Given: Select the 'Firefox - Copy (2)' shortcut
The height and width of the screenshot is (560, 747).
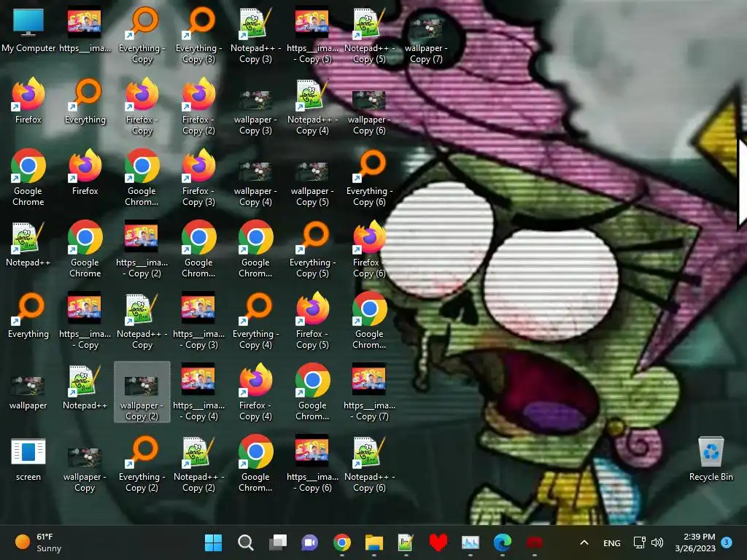Looking at the screenshot, I should [198, 106].
